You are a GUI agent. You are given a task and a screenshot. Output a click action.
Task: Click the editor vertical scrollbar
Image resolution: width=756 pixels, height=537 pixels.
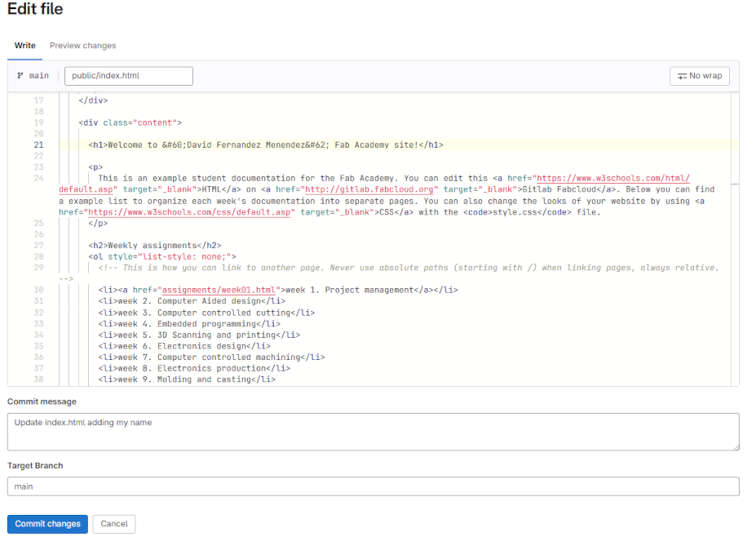click(x=736, y=239)
